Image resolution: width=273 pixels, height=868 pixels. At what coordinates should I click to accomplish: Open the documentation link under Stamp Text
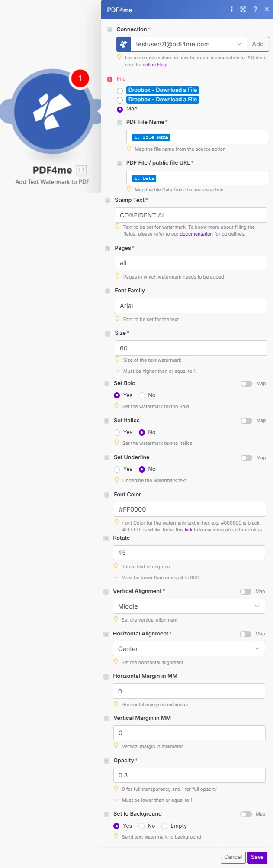point(196,234)
